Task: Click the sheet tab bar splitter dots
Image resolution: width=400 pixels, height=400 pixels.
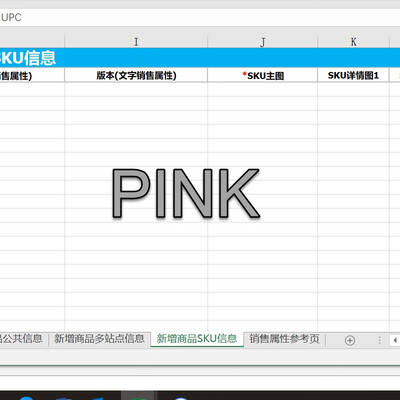Action: [379, 340]
